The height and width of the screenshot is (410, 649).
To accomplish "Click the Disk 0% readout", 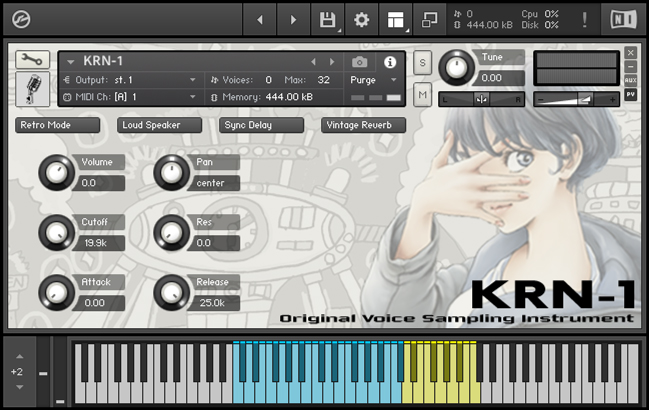I will (540, 25).
